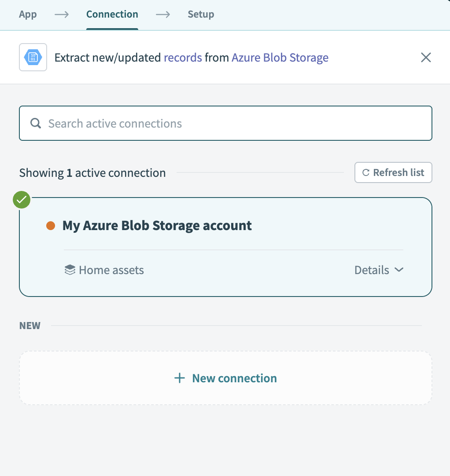Click the refresh icon in Refresh list
The width and height of the screenshot is (450, 476).
tap(366, 172)
